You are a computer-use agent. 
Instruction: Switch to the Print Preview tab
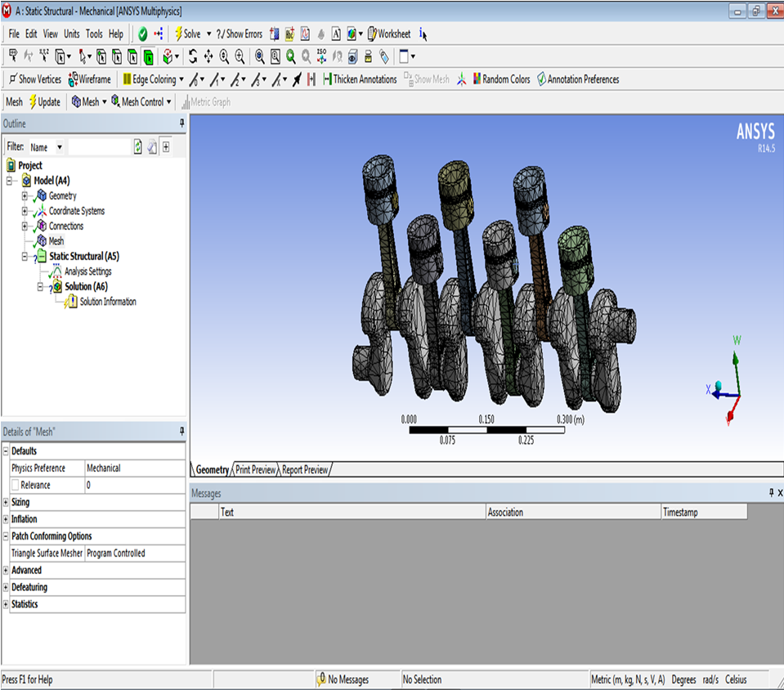pyautogui.click(x=256, y=470)
